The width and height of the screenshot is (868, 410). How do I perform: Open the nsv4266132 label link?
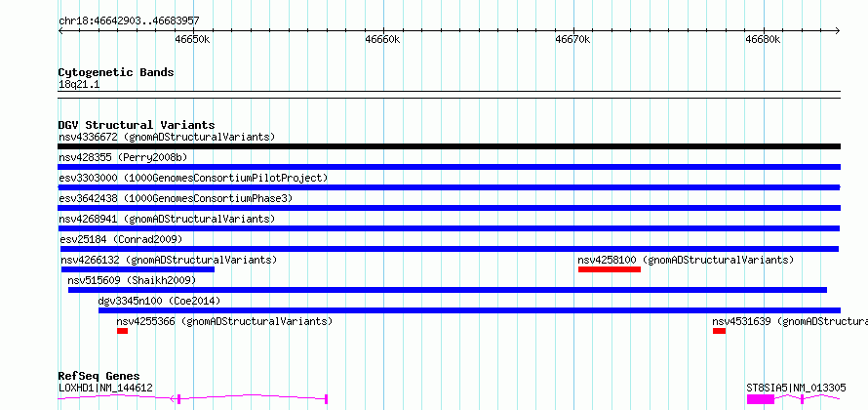tap(169, 260)
